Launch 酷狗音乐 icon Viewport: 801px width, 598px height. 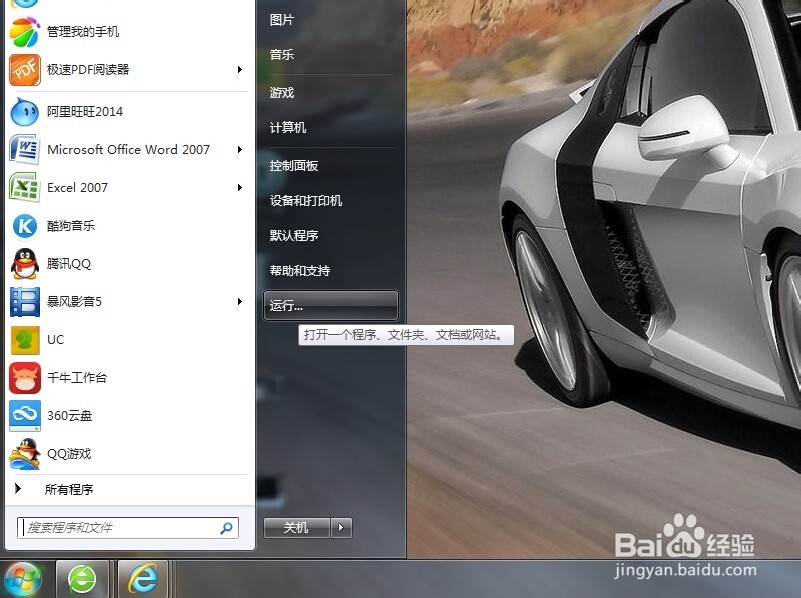[x=25, y=226]
